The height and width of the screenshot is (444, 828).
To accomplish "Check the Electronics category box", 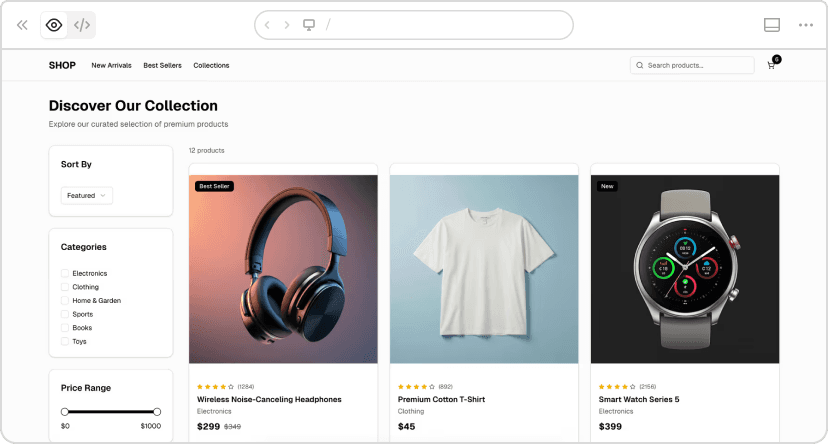I will click(x=65, y=273).
